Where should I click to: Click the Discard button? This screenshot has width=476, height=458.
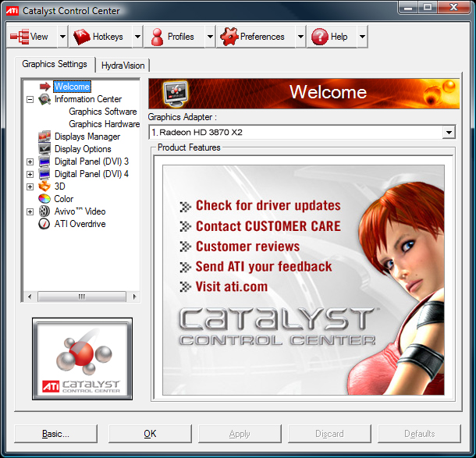coord(329,434)
